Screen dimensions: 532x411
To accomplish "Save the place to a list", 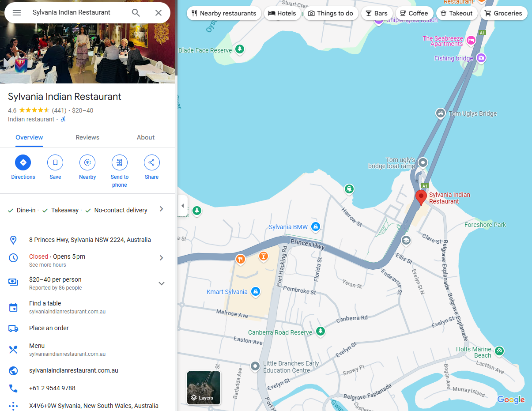I will coord(55,167).
